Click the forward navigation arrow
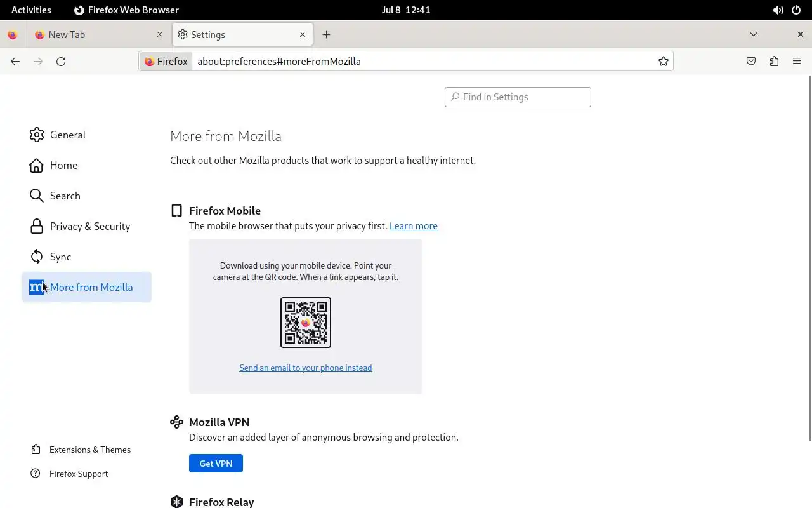Viewport: 812px width, 508px height. point(38,61)
